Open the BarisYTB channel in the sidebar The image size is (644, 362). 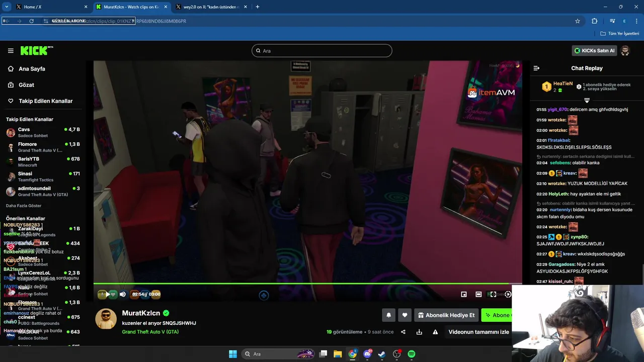click(43, 162)
